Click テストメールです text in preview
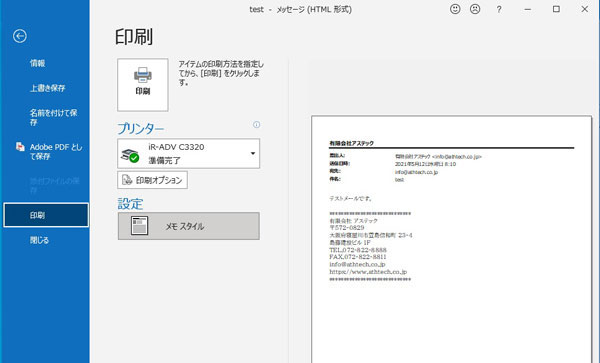 [351, 199]
